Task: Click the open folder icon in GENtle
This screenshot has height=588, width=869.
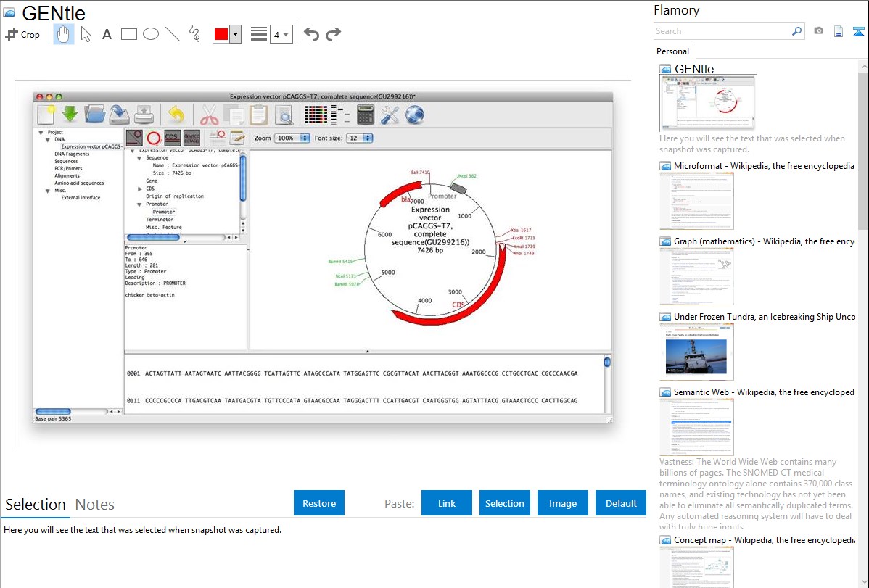Action: pos(95,114)
